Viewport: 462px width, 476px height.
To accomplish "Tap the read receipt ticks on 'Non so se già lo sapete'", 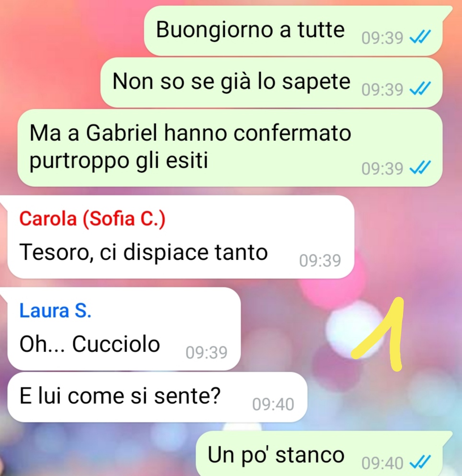I will [420, 89].
